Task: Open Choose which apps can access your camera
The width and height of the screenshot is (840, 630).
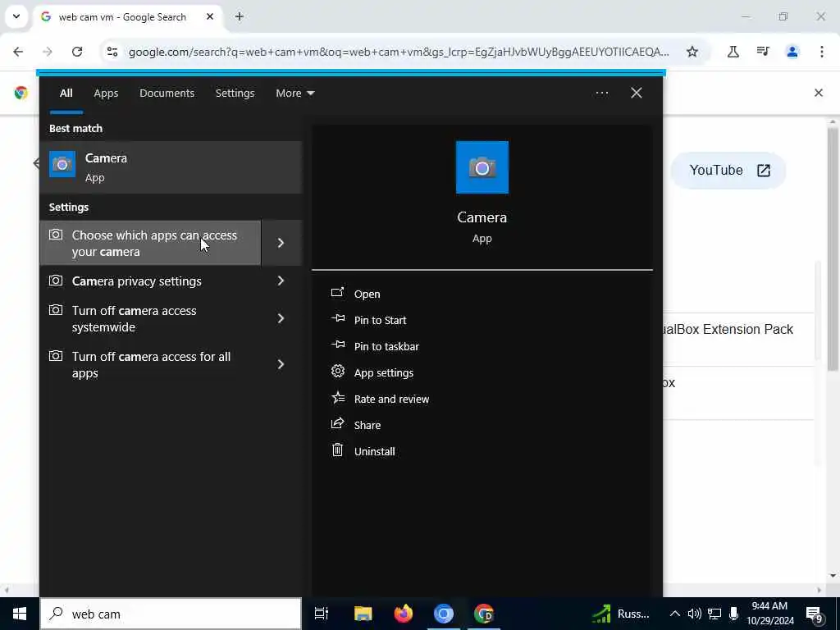Action: pos(151,243)
